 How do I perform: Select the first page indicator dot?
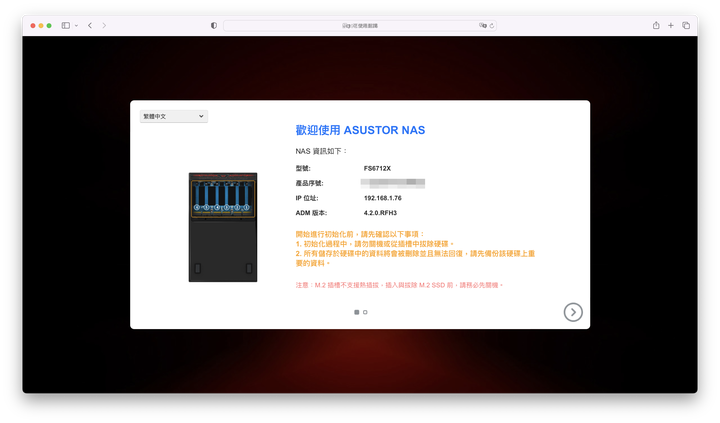(x=356, y=312)
